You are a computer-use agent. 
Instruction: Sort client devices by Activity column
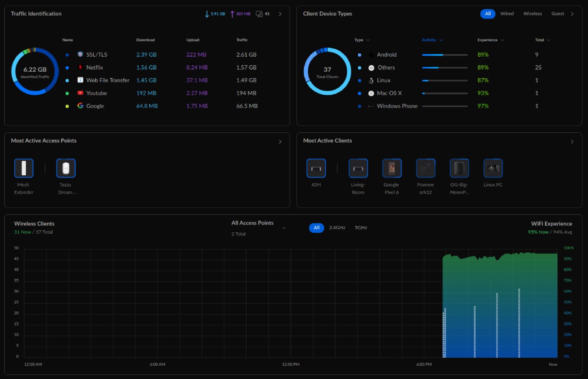[432, 40]
